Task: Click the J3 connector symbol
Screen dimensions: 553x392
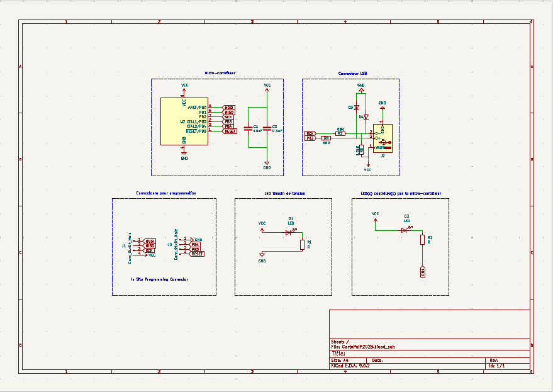Action: (x=184, y=247)
